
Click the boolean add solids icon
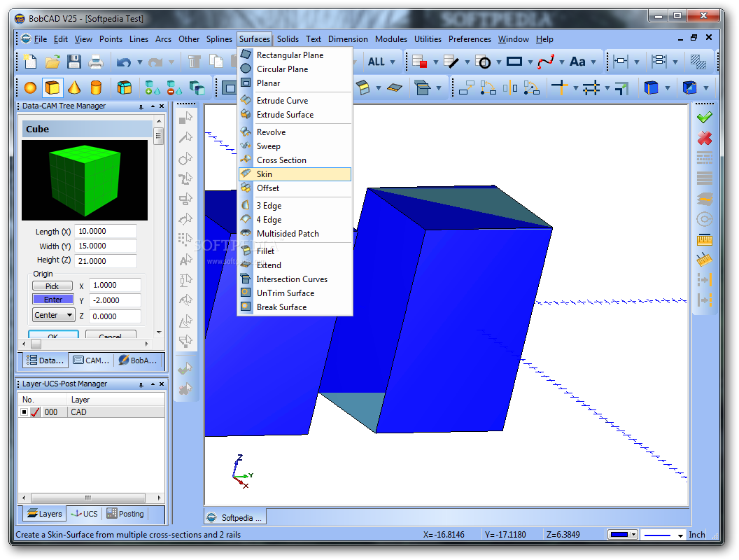[x=152, y=87]
